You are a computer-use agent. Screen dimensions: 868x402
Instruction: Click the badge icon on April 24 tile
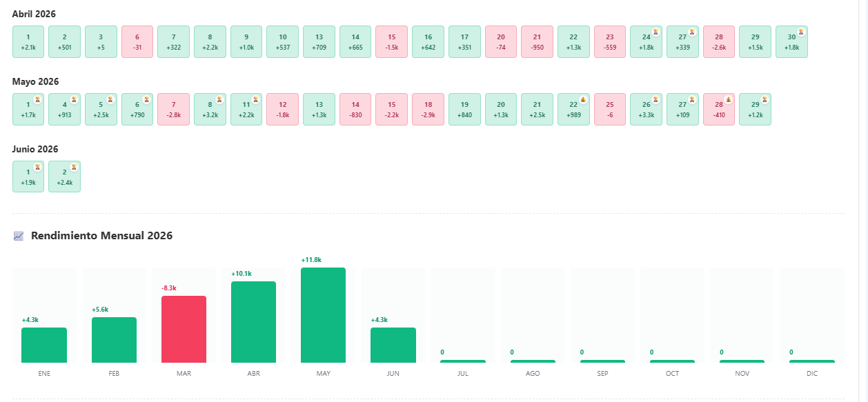(x=655, y=32)
